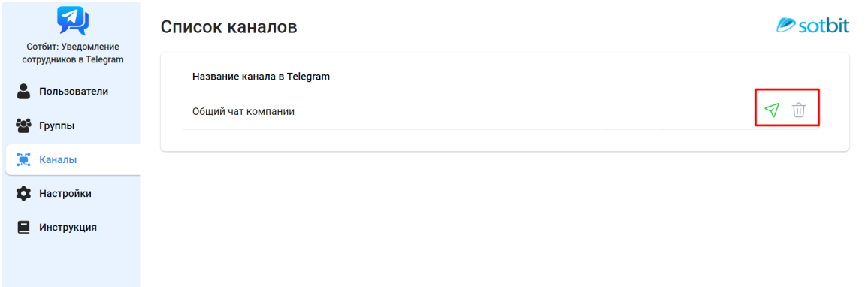Click the Название канала в Telegram column header

point(261,77)
